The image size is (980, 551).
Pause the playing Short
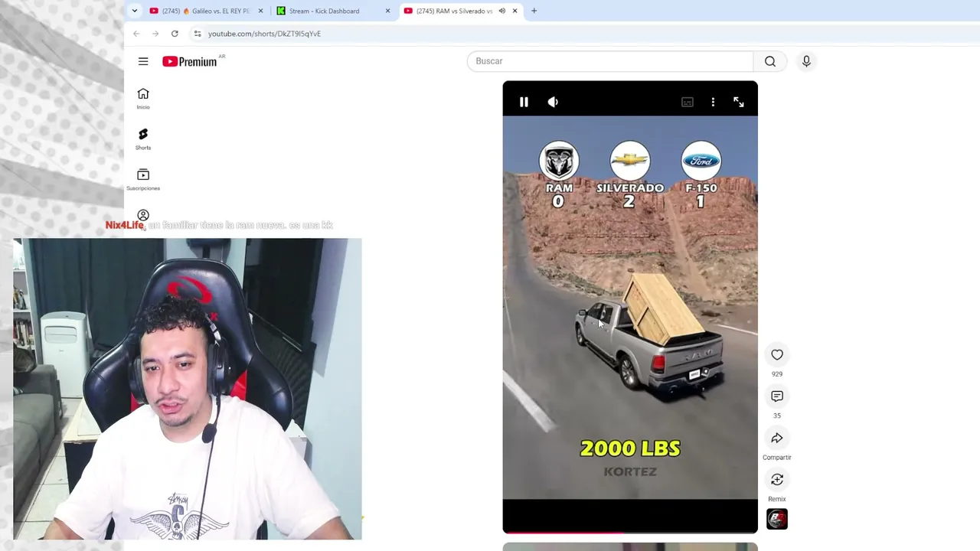pyautogui.click(x=524, y=102)
